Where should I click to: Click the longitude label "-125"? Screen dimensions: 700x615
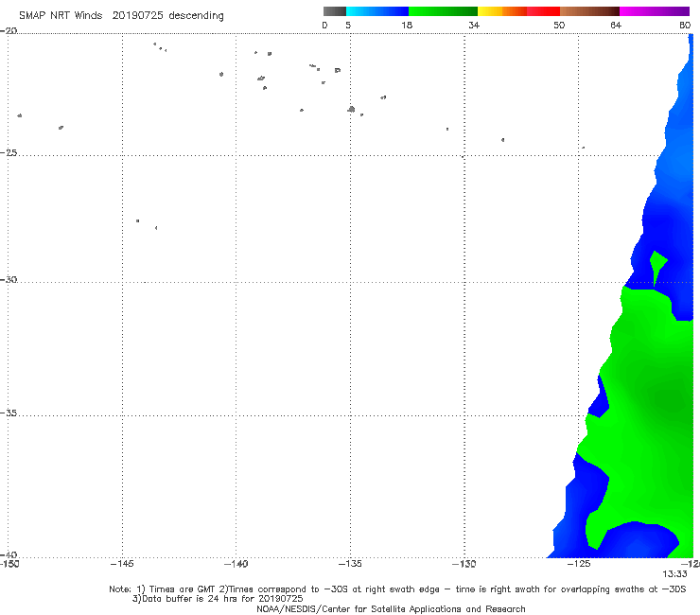(579, 564)
